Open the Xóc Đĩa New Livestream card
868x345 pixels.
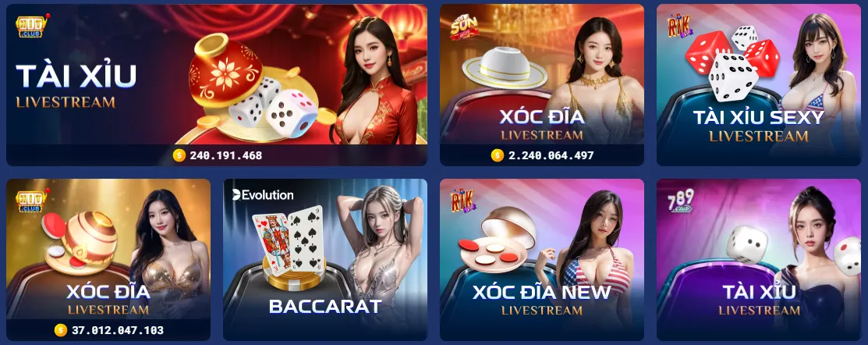(541, 259)
